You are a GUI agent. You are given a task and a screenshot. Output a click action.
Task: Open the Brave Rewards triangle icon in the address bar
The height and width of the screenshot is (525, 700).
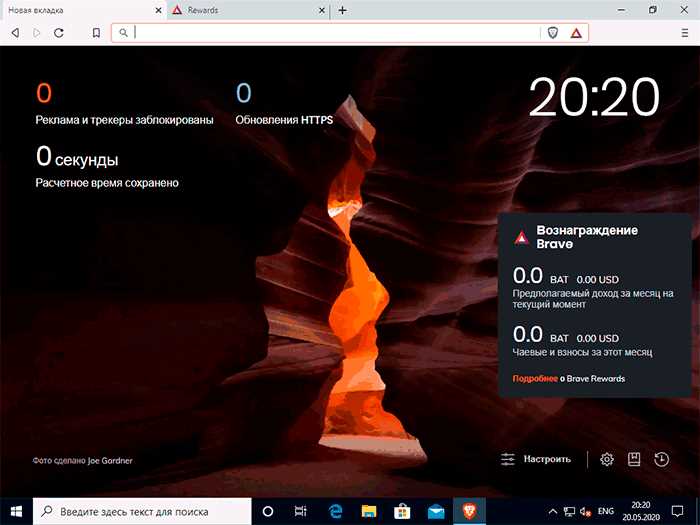pos(576,33)
